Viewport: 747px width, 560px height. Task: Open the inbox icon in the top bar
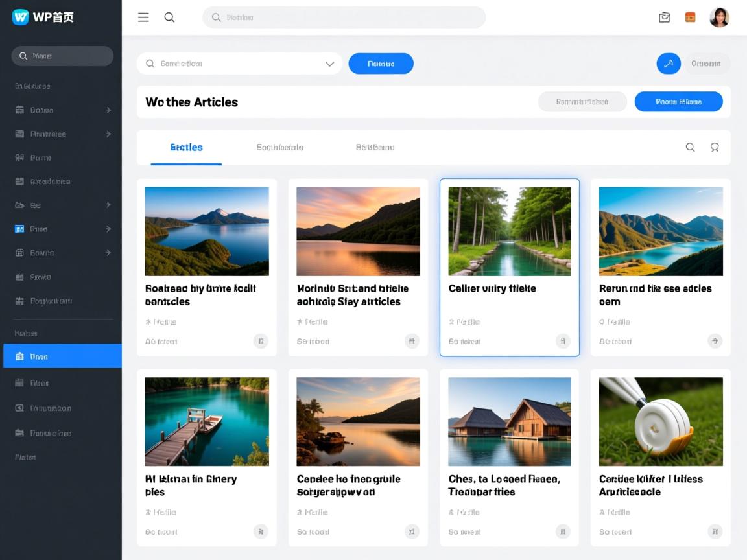click(664, 17)
